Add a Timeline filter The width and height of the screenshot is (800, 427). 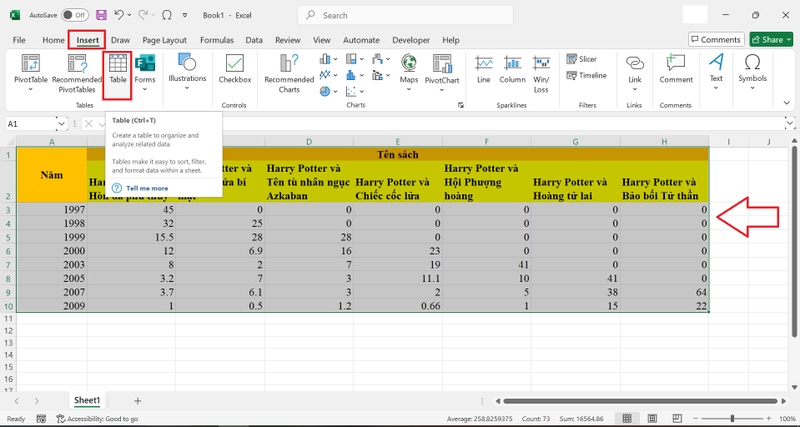click(586, 76)
